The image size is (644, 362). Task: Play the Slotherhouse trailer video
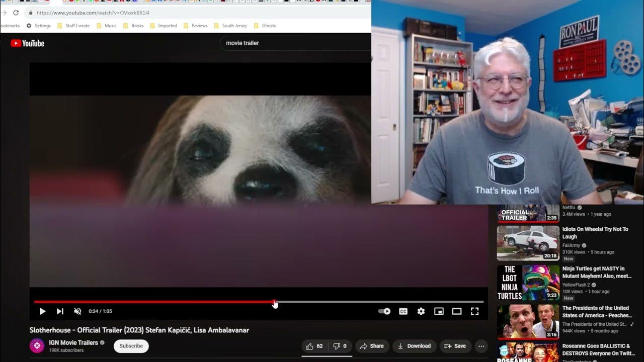click(x=42, y=311)
